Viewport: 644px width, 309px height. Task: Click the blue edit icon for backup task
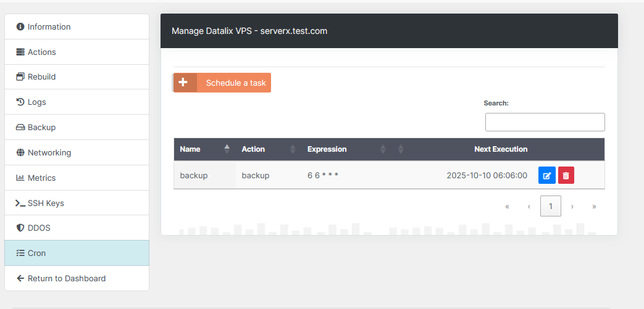tap(546, 176)
